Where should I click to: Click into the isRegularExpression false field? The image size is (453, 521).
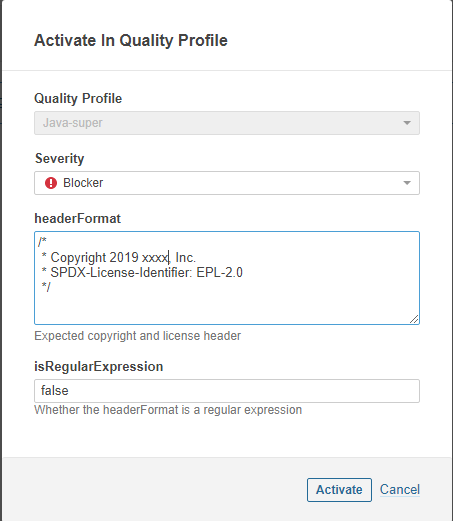227,391
